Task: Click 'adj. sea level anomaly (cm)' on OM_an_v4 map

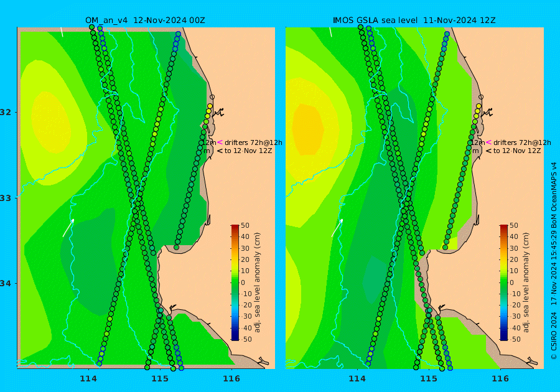Action: (x=257, y=282)
